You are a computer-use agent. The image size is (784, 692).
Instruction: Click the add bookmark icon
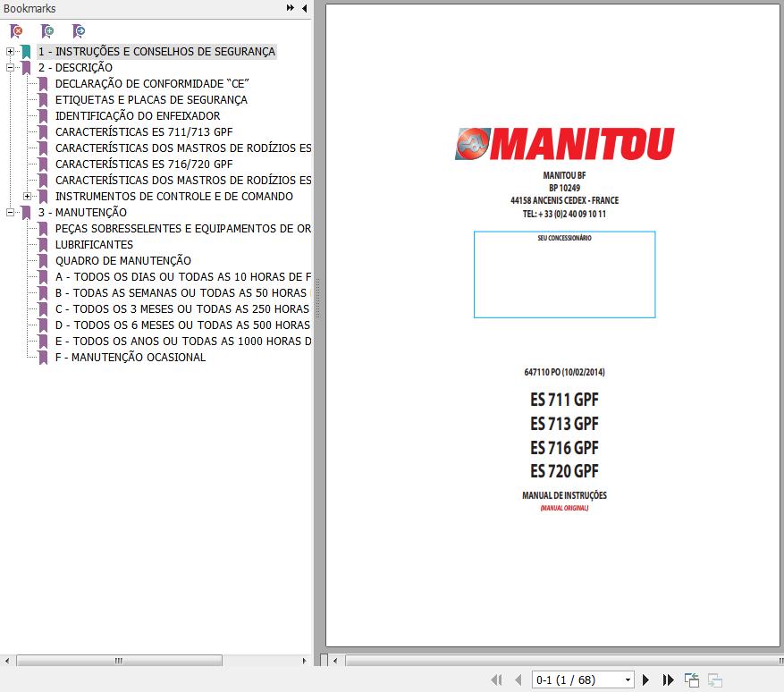pyautogui.click(x=47, y=31)
